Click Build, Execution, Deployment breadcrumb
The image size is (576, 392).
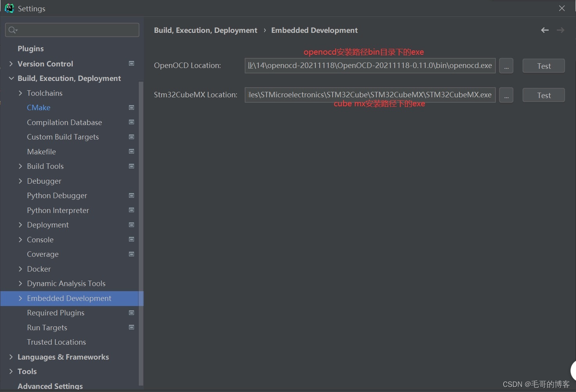click(x=206, y=30)
